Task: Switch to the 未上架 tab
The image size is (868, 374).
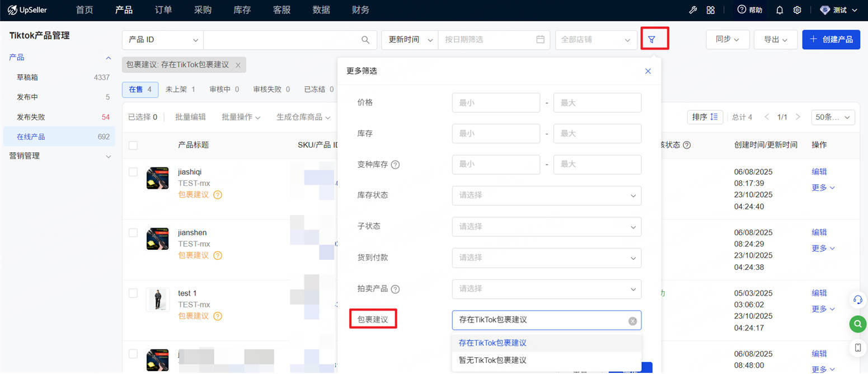Action: pos(180,89)
